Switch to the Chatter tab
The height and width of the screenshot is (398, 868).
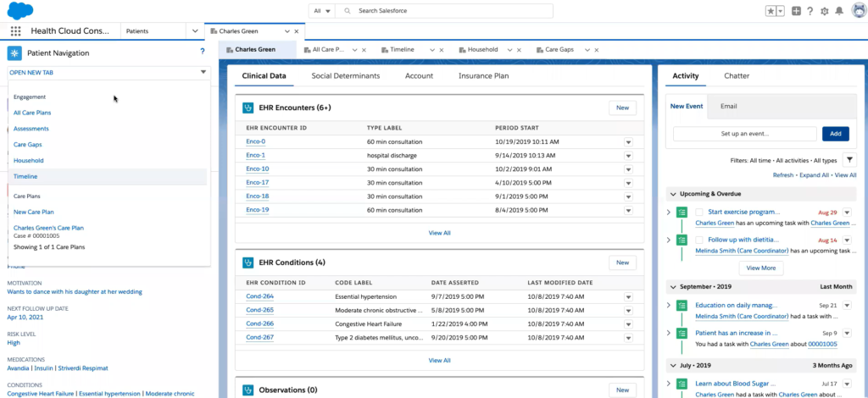click(x=737, y=75)
